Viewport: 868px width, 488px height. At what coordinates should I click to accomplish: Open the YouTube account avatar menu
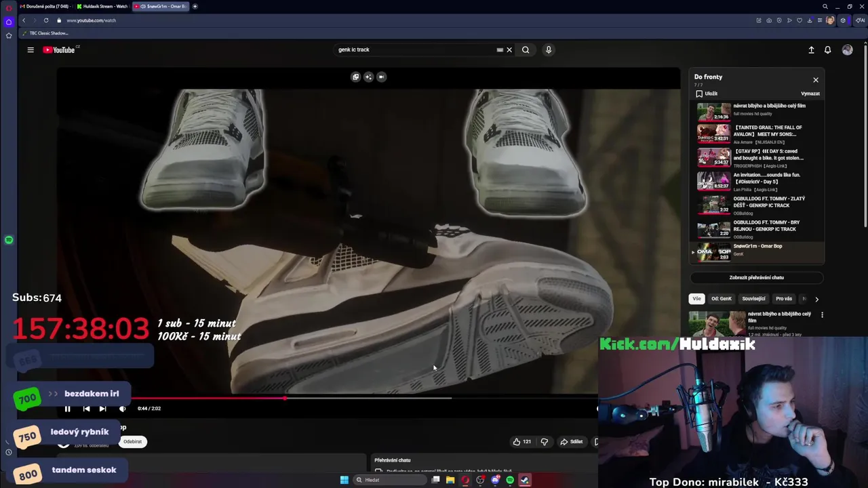tap(847, 49)
